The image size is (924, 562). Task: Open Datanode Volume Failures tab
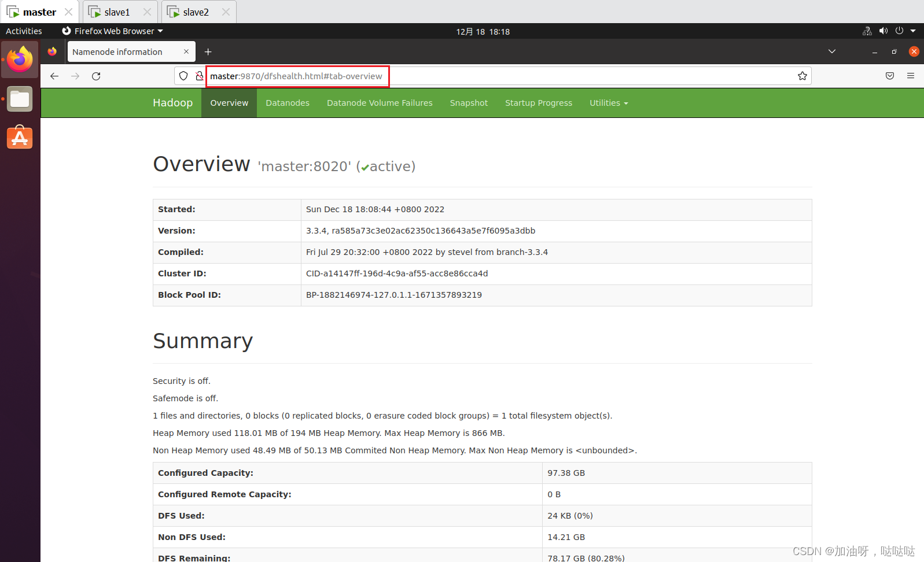coord(380,103)
